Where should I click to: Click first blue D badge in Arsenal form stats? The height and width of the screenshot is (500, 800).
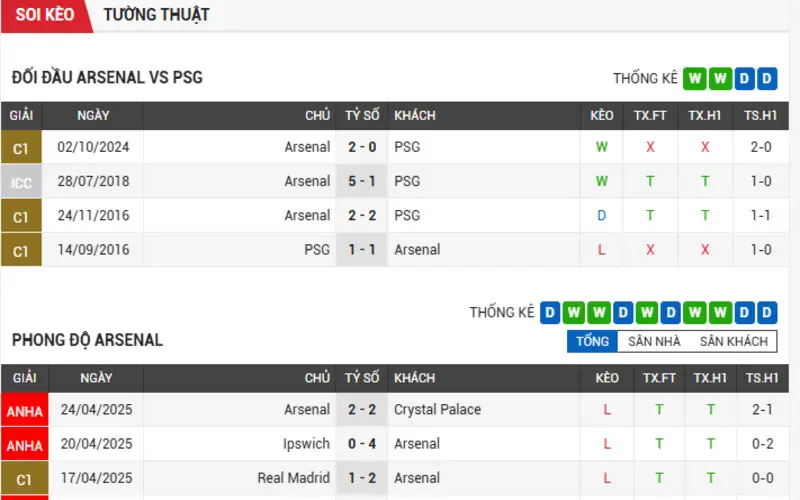click(550, 312)
